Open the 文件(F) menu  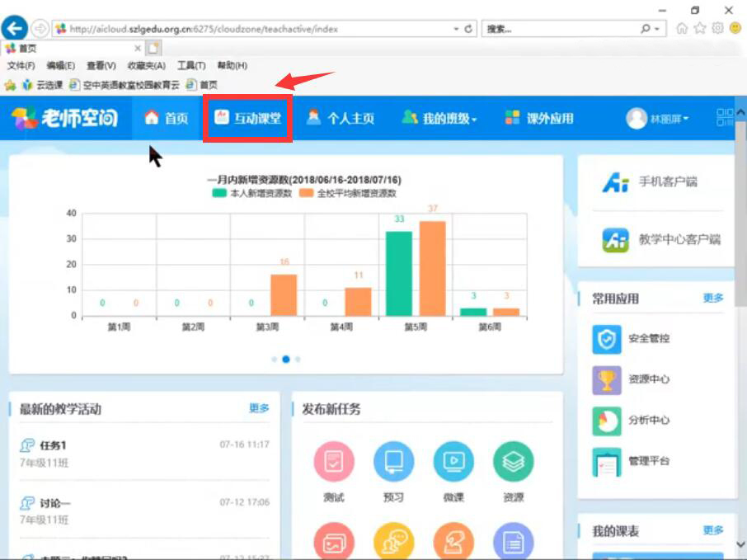pos(21,66)
